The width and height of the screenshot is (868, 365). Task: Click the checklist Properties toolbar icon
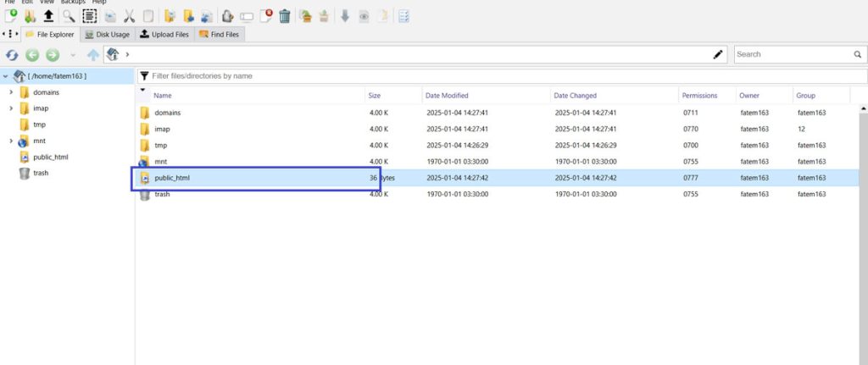(x=404, y=16)
